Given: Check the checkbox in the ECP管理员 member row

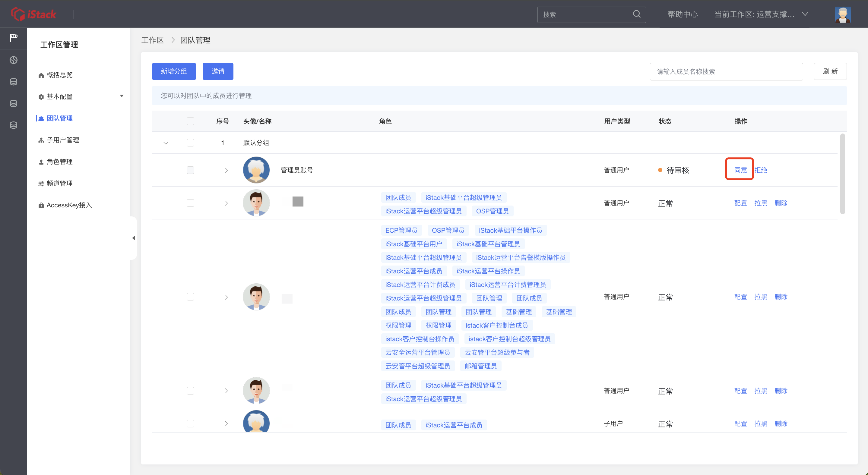Looking at the screenshot, I should (190, 297).
